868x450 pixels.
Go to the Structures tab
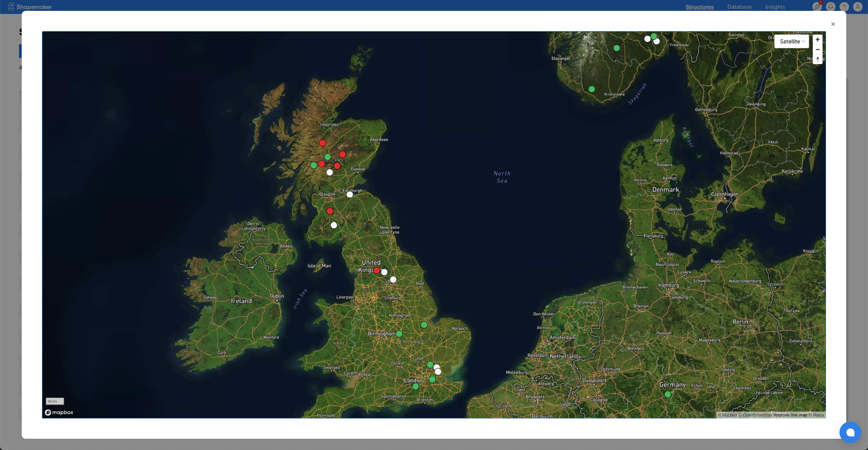(x=699, y=7)
